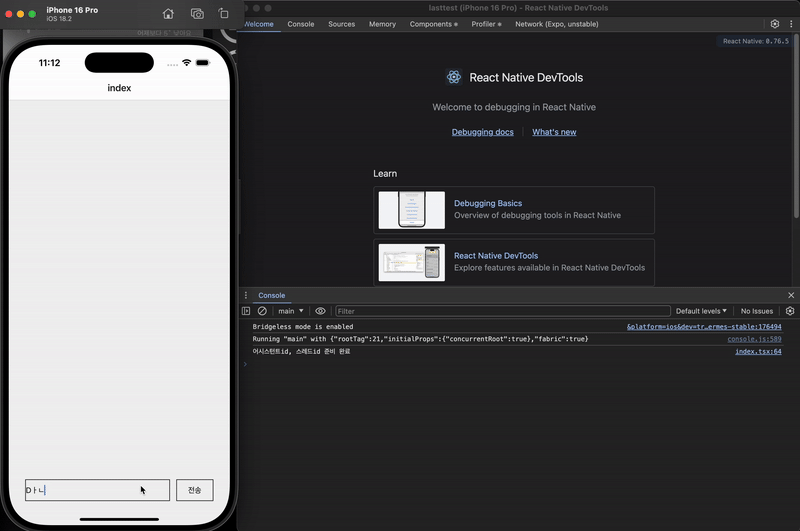Open DevTools settings gear

tap(774, 24)
